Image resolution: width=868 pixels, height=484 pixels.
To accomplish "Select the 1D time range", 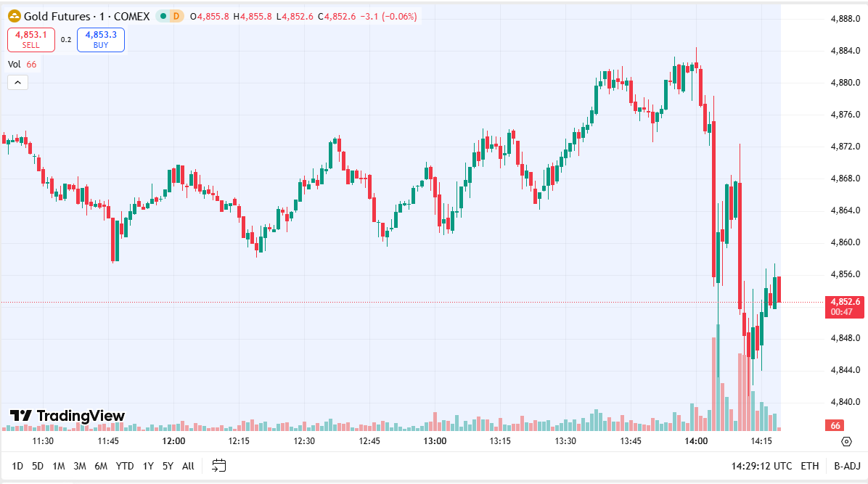I will pyautogui.click(x=17, y=466).
